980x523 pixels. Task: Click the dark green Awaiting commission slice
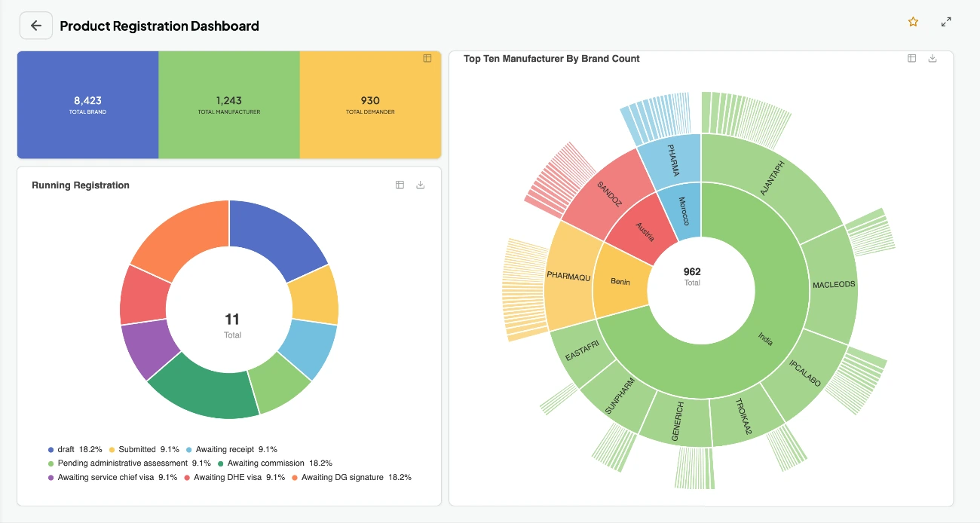(x=206, y=387)
